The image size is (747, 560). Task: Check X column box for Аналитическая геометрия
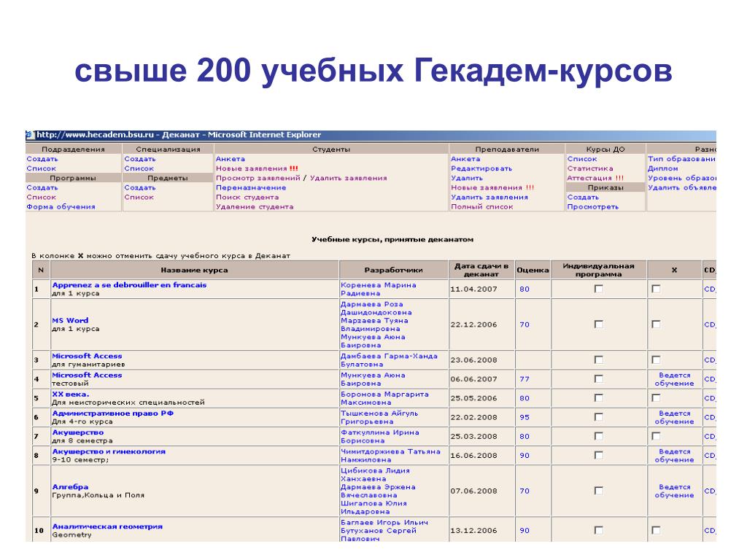tap(656, 530)
